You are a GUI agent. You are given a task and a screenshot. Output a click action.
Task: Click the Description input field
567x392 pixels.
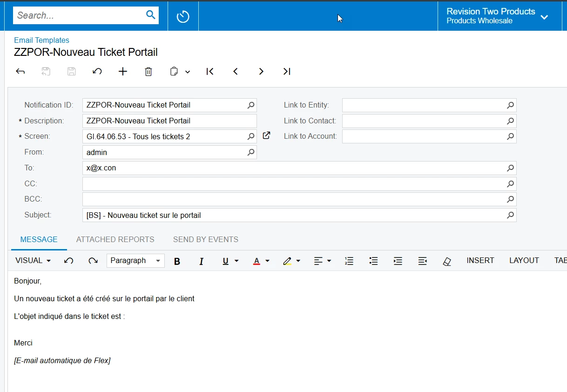pyautogui.click(x=169, y=121)
